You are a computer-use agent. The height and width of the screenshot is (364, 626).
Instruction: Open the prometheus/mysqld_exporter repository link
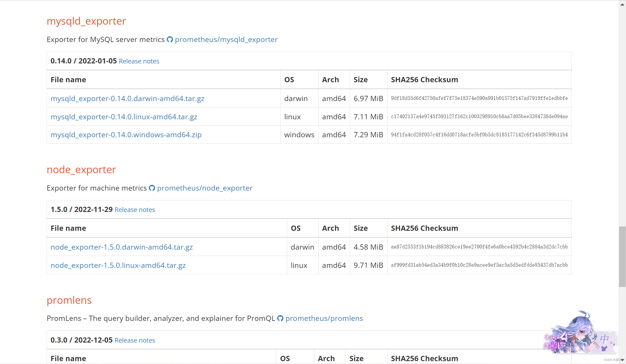pos(226,39)
